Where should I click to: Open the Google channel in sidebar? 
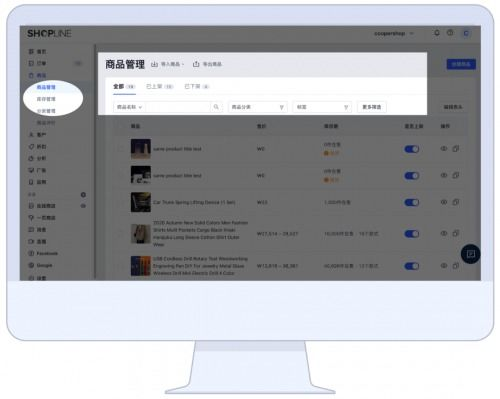(x=40, y=265)
